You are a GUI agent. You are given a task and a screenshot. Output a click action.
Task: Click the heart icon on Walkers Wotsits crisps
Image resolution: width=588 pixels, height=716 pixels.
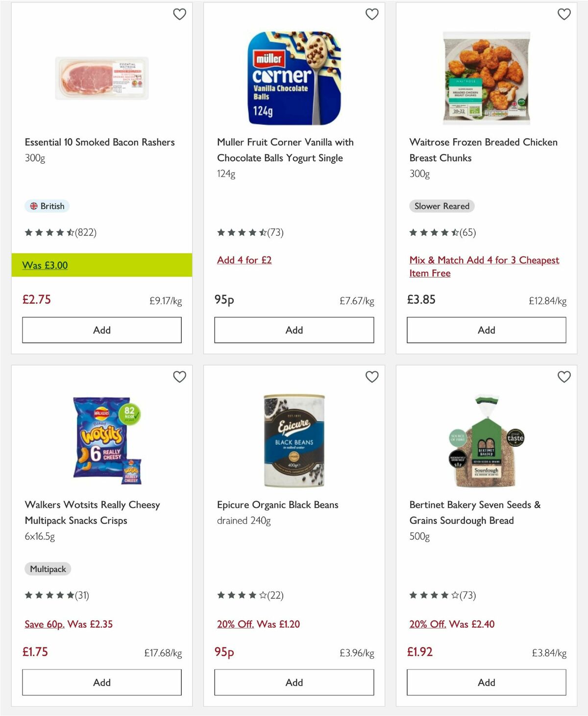click(180, 377)
